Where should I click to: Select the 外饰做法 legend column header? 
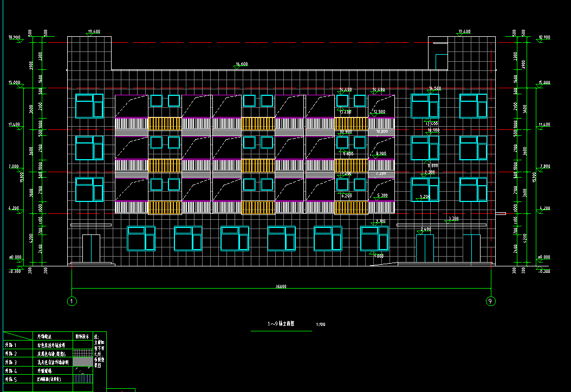[44, 336]
